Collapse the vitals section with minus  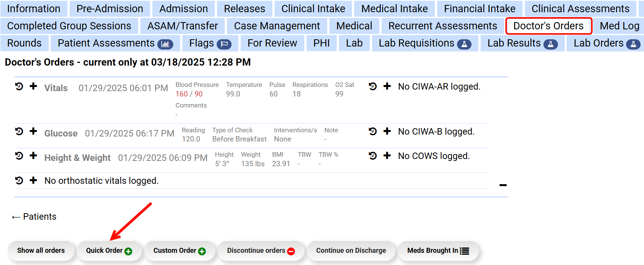[503, 185]
